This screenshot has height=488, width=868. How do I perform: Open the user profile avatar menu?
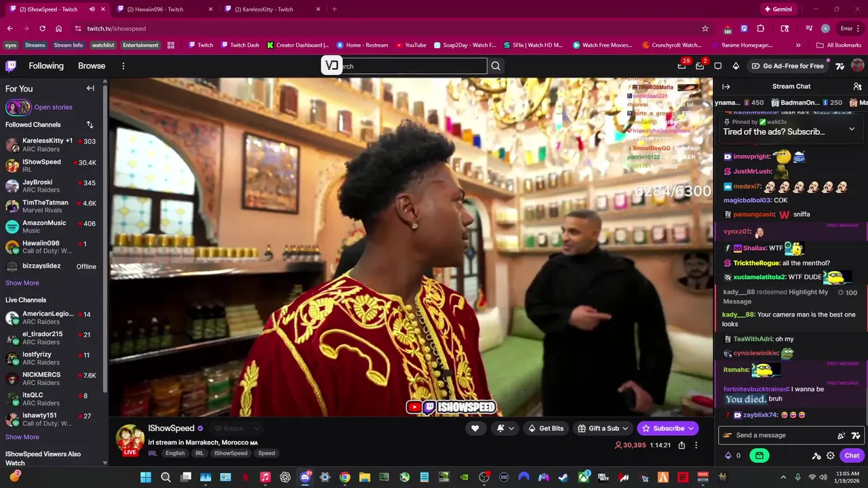click(x=857, y=66)
